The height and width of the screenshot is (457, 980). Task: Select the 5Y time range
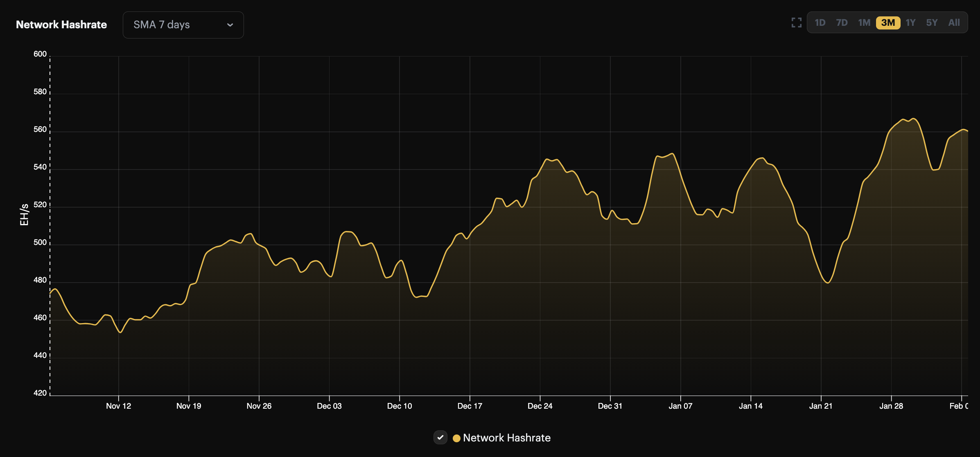pyautogui.click(x=932, y=23)
